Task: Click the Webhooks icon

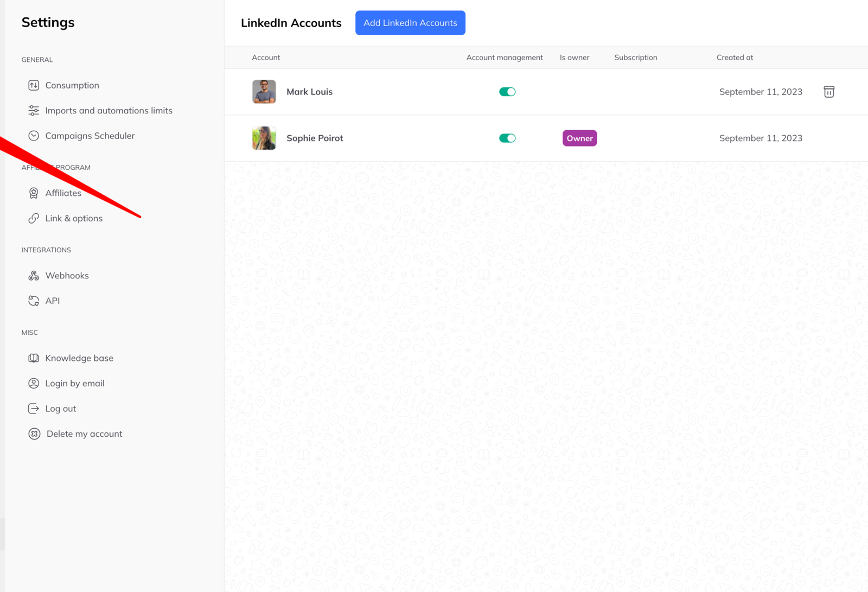Action: pyautogui.click(x=34, y=276)
